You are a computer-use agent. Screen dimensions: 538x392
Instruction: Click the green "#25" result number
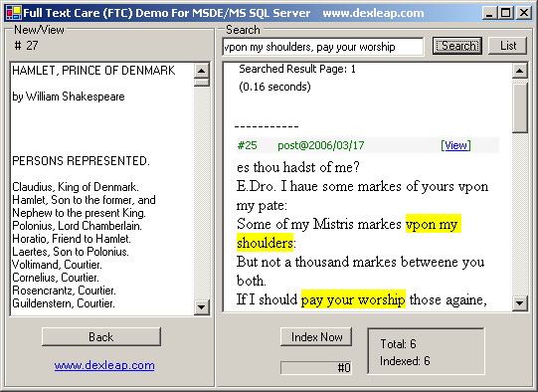[247, 145]
